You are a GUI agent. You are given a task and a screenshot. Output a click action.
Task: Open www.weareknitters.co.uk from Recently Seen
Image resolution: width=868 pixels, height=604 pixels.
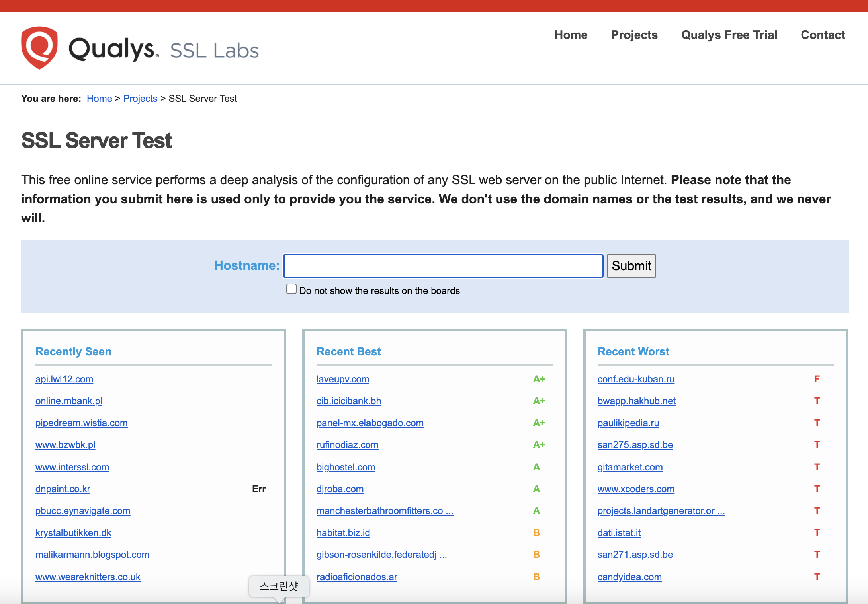(88, 577)
